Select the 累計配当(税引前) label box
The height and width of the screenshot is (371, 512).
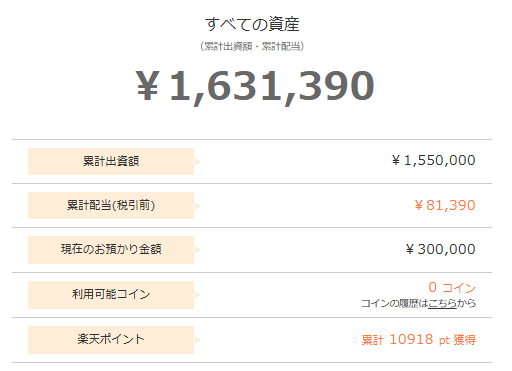111,205
